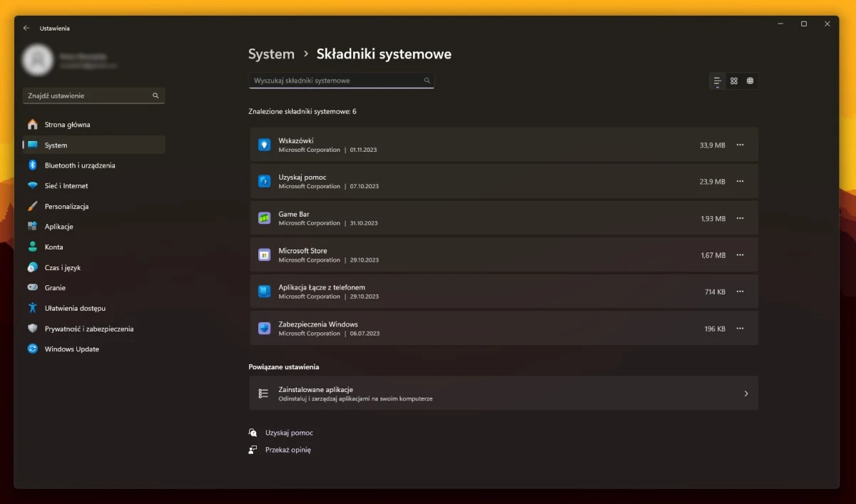Go to Bluetooth i urządzenia section

(79, 165)
